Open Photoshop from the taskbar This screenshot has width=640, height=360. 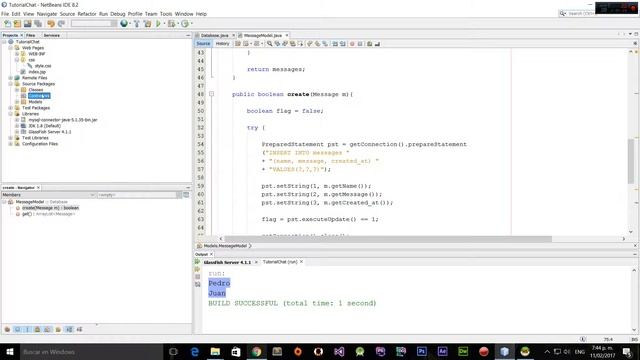point(422,351)
